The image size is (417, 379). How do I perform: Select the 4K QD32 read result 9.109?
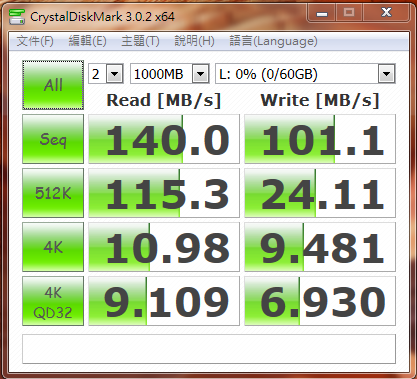coord(164,301)
